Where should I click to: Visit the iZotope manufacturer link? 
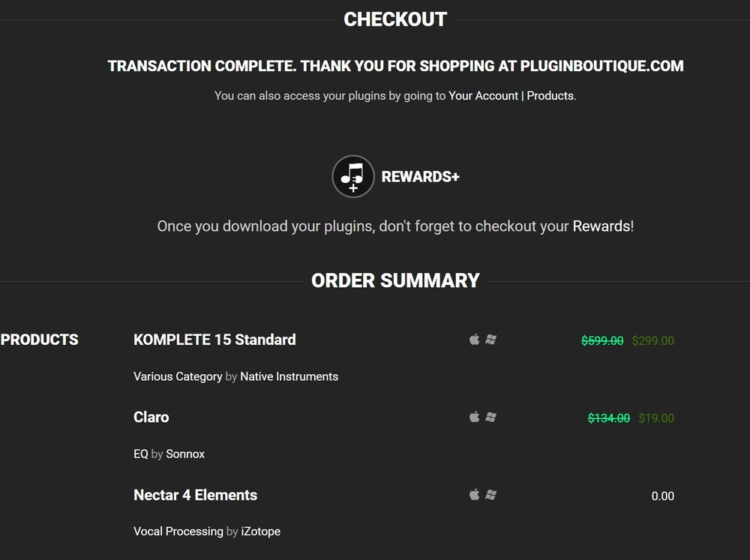pyautogui.click(x=261, y=532)
